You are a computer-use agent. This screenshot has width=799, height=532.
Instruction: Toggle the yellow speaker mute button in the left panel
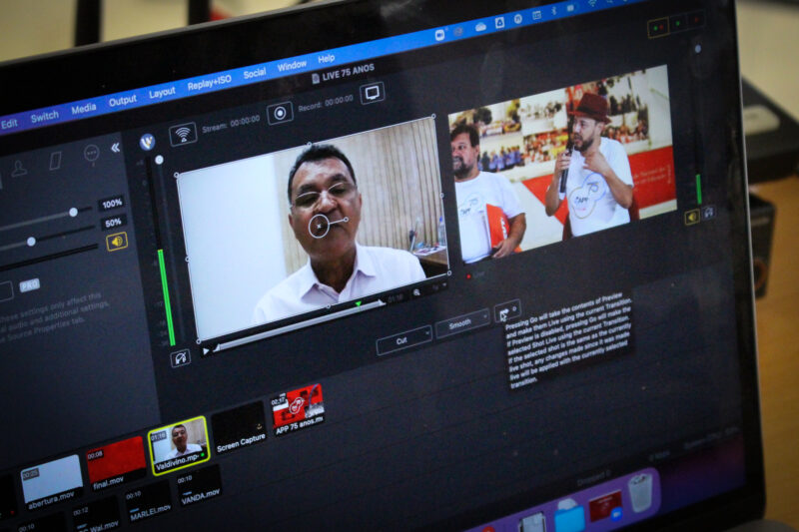click(117, 241)
